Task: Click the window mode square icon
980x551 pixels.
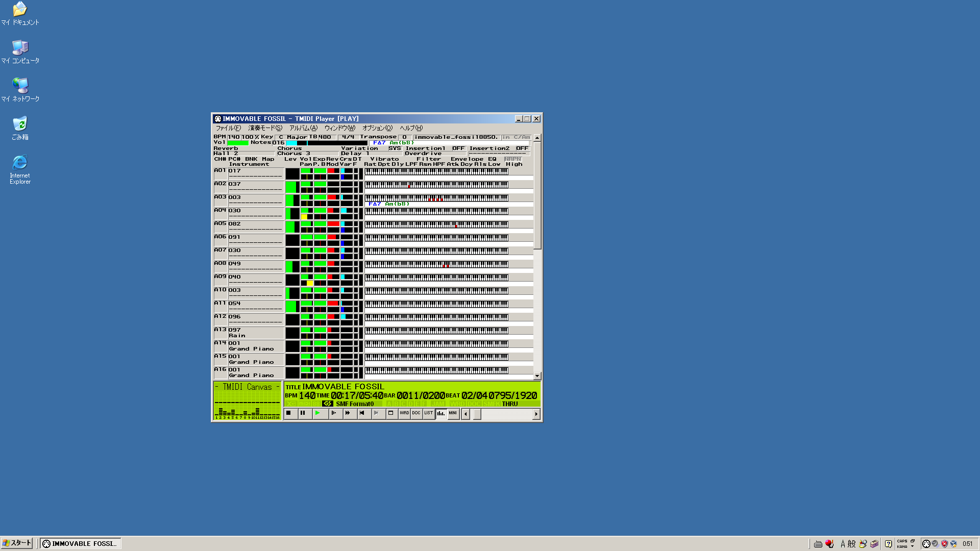Action: [391, 413]
